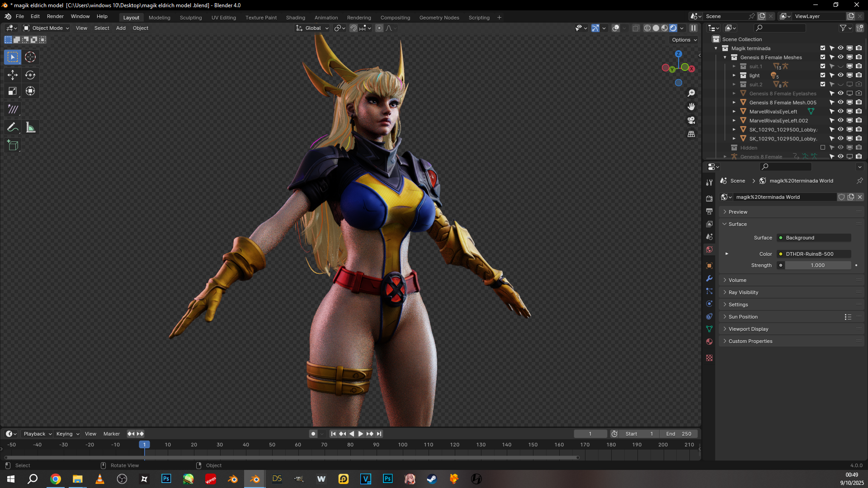Switch perspective/orthographic grid icon
Viewport: 868px width, 488px height.
coord(691,134)
